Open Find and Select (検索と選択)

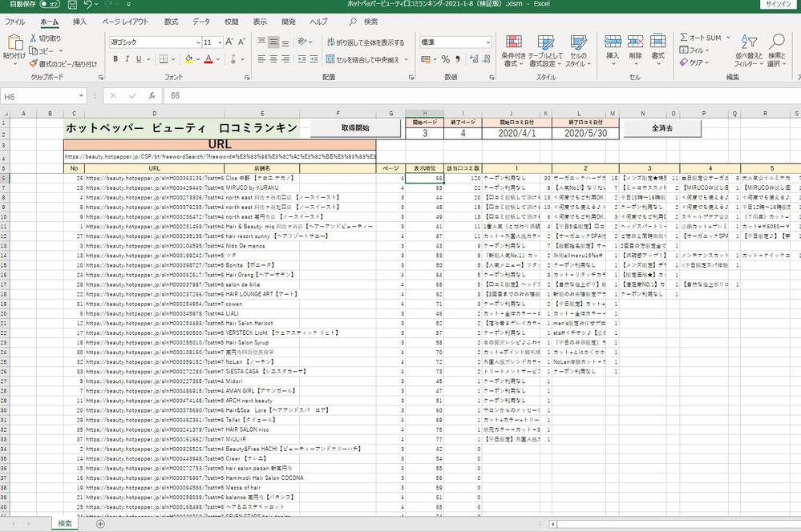[x=776, y=51]
